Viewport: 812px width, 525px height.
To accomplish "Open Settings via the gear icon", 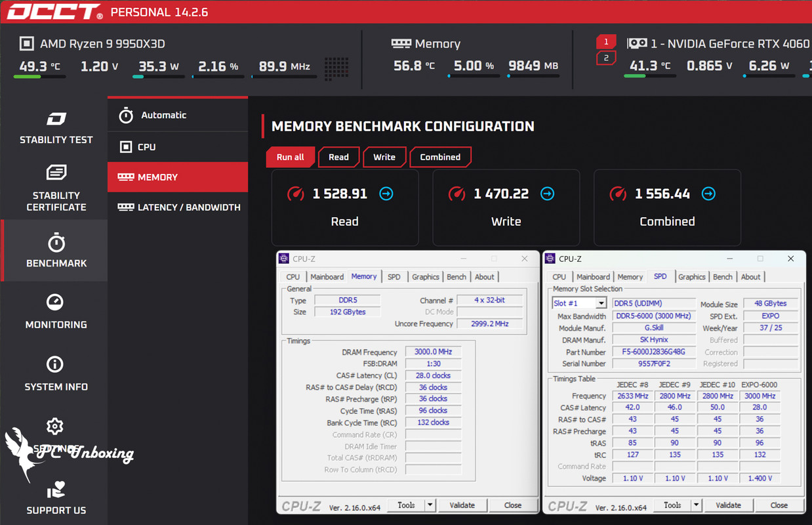I will [x=55, y=426].
